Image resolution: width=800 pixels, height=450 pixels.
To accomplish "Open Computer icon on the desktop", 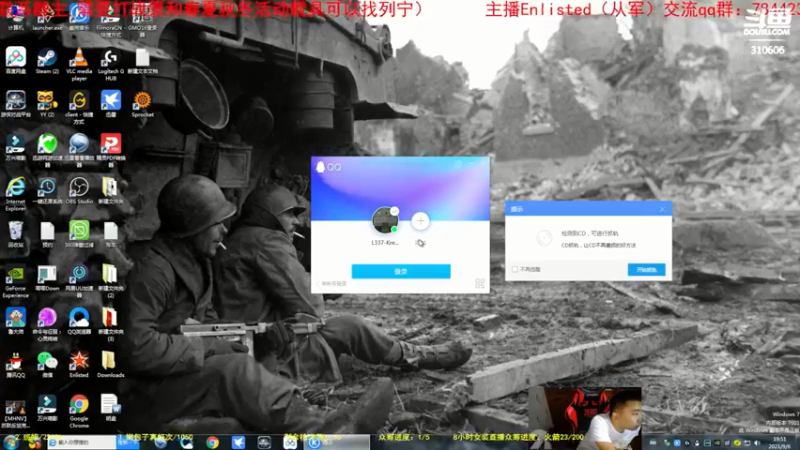I will click(15, 16).
